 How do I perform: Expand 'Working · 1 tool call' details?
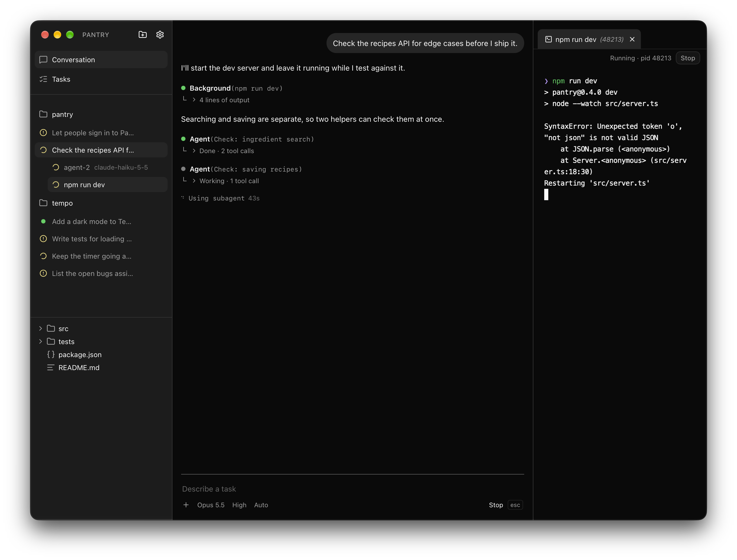point(226,181)
